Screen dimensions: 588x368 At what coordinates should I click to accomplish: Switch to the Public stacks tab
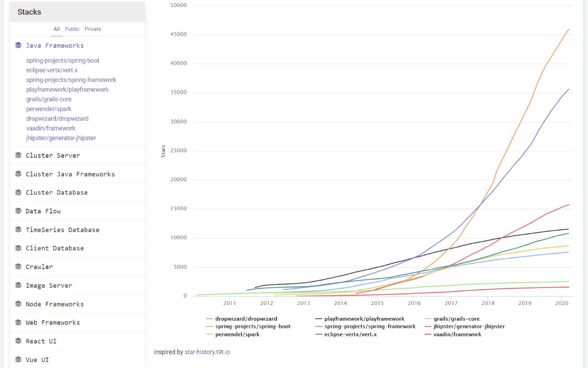72,29
